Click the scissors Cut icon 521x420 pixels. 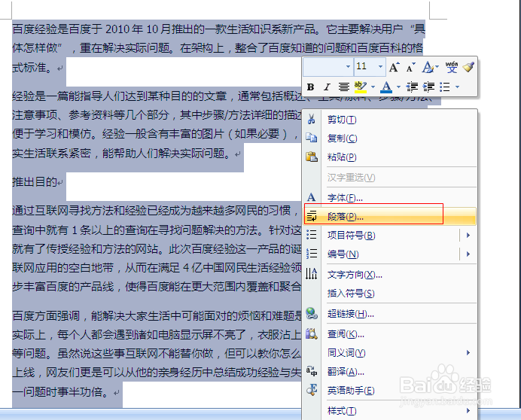click(x=312, y=119)
